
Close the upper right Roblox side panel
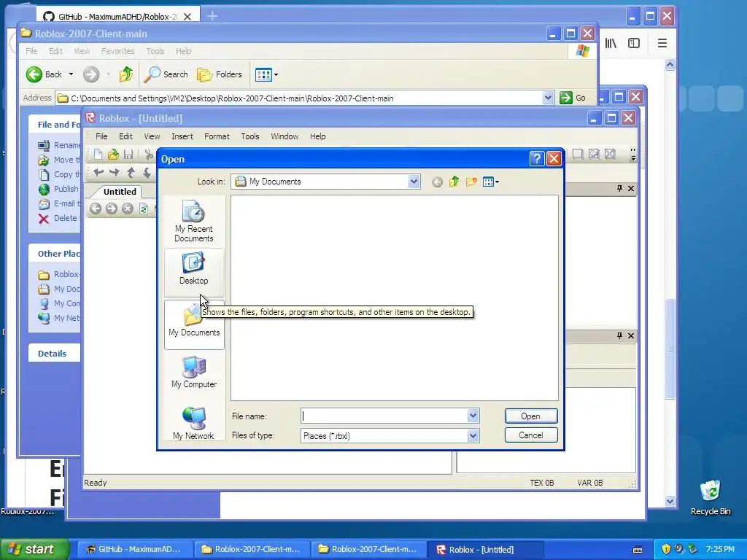(x=631, y=189)
